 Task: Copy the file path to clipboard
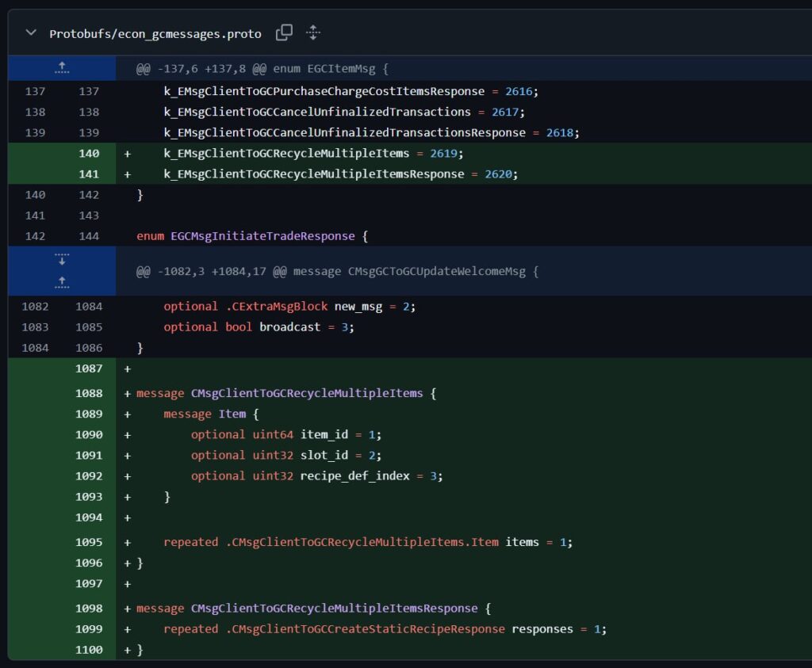(284, 32)
